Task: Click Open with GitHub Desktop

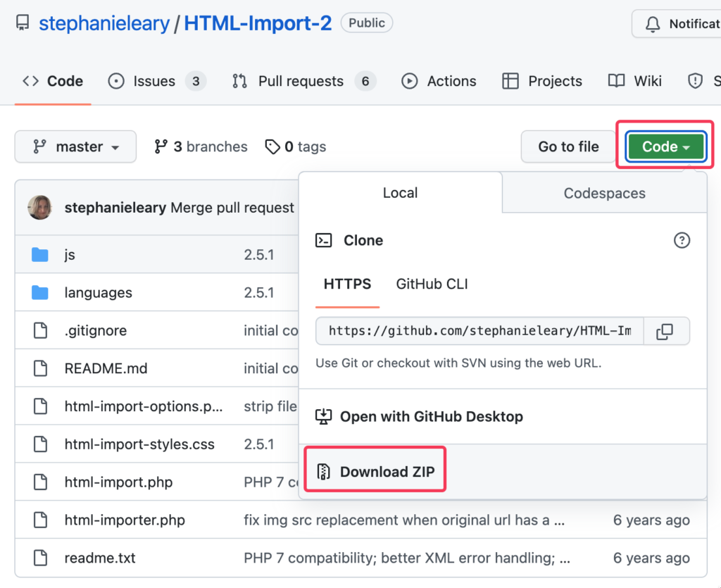Action: pyautogui.click(x=431, y=416)
